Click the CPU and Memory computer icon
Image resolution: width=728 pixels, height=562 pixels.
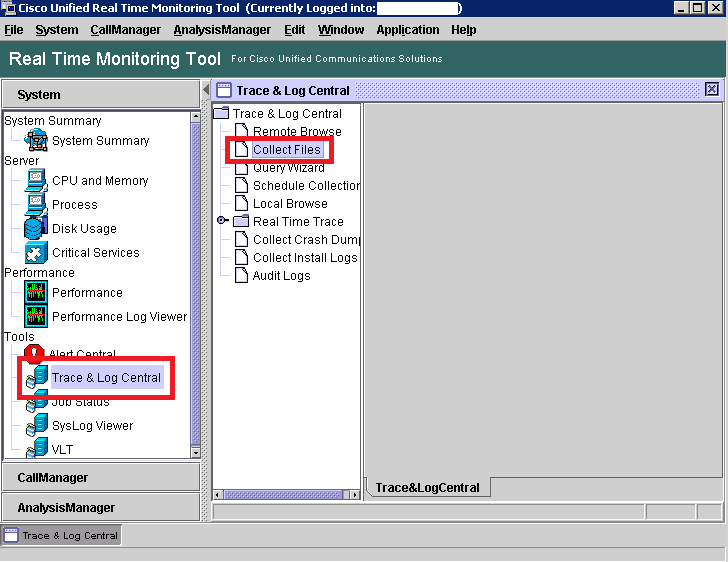pos(36,180)
